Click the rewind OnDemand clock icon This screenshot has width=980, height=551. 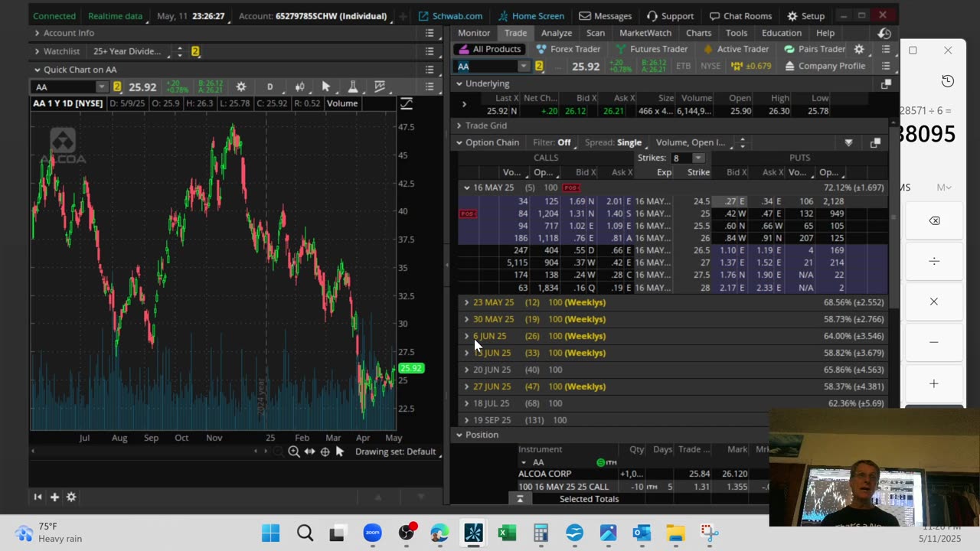tap(884, 33)
